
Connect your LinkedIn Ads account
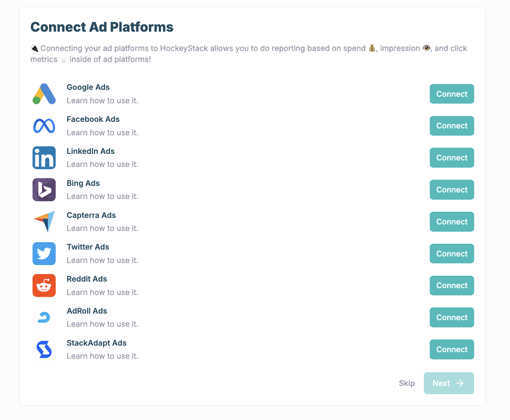point(451,158)
